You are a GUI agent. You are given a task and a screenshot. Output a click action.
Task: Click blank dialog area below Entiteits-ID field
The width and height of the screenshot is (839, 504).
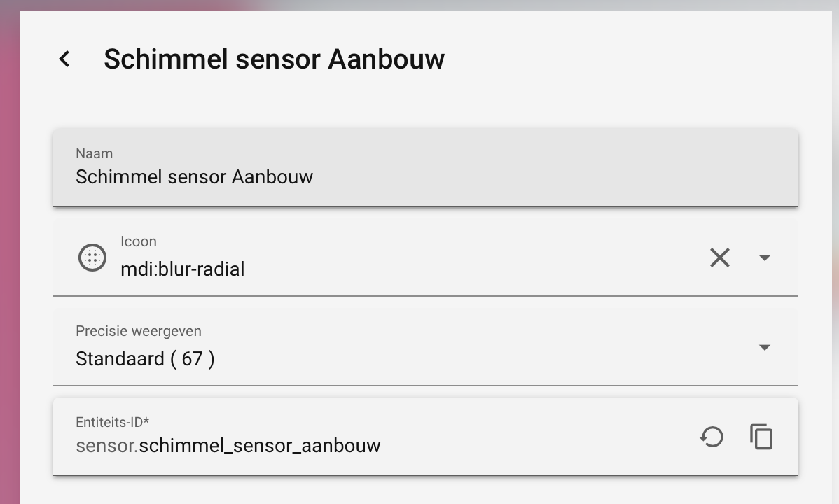coord(420,491)
